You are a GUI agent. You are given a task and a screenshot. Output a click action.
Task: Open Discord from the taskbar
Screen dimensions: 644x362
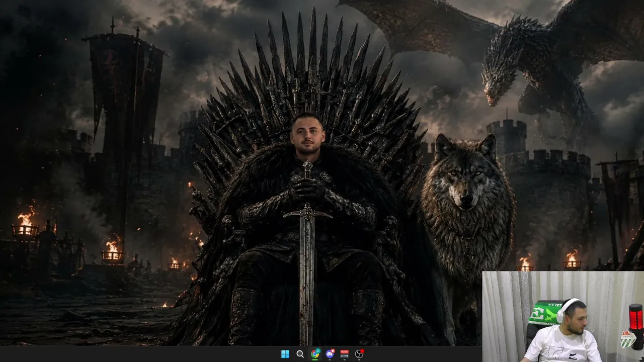330,354
